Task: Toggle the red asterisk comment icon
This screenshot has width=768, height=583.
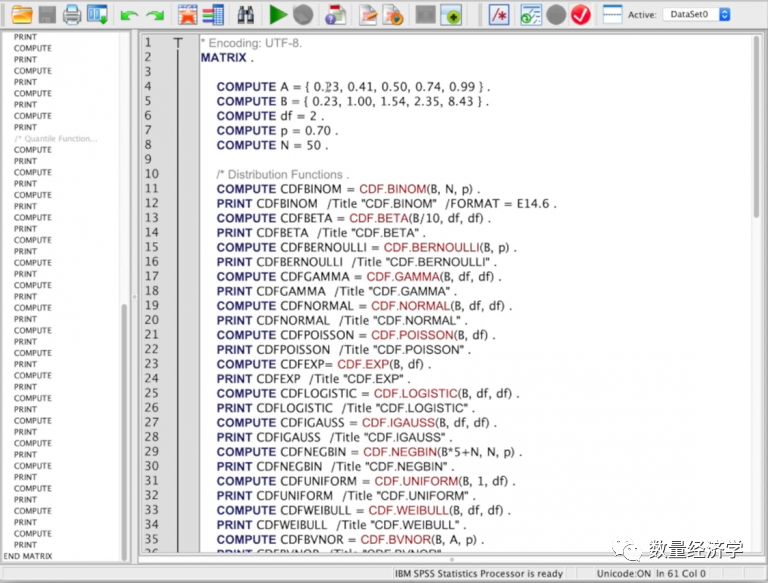Action: click(x=499, y=15)
